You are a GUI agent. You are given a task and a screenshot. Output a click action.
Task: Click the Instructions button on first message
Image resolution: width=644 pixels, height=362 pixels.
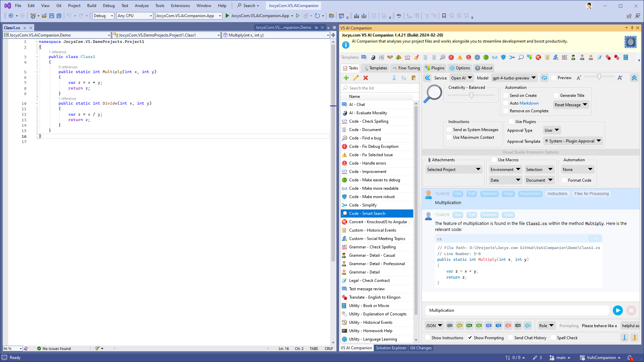click(557, 194)
